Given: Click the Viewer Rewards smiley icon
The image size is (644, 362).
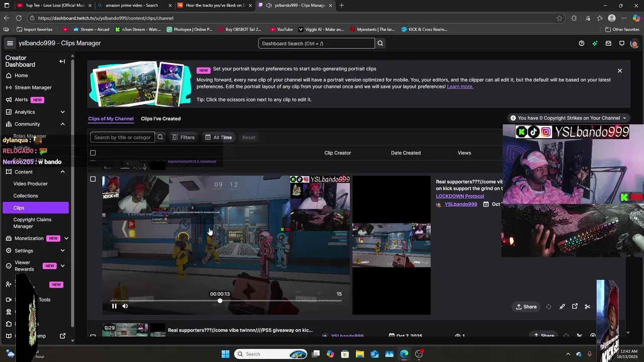Looking at the screenshot, I should [x=9, y=266].
